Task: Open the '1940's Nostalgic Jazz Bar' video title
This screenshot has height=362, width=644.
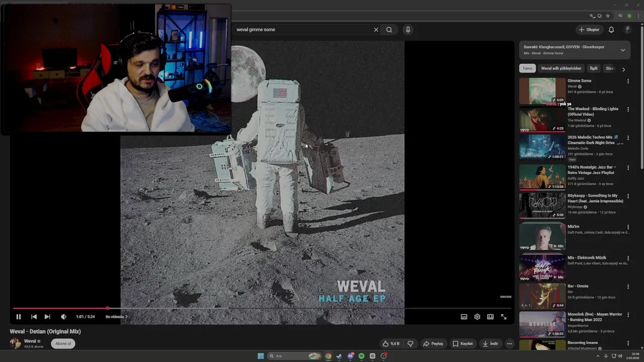Action: coord(592,170)
